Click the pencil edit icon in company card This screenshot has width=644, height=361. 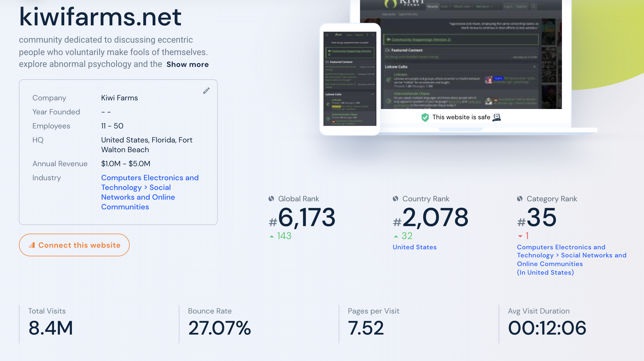click(x=206, y=91)
